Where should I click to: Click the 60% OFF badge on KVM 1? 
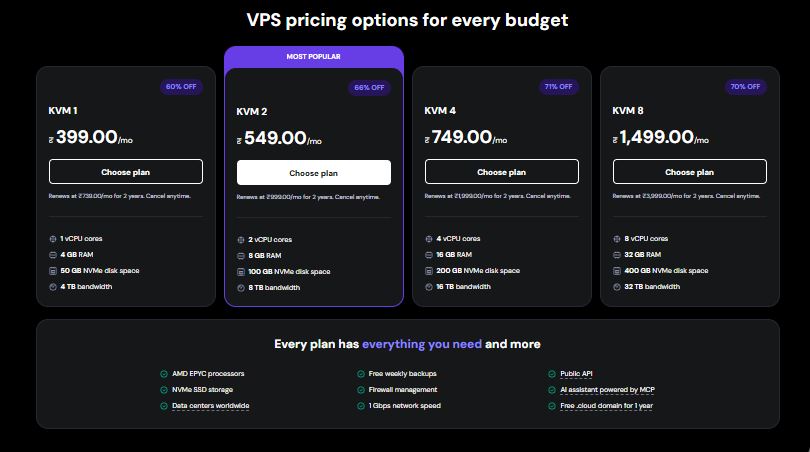181,87
